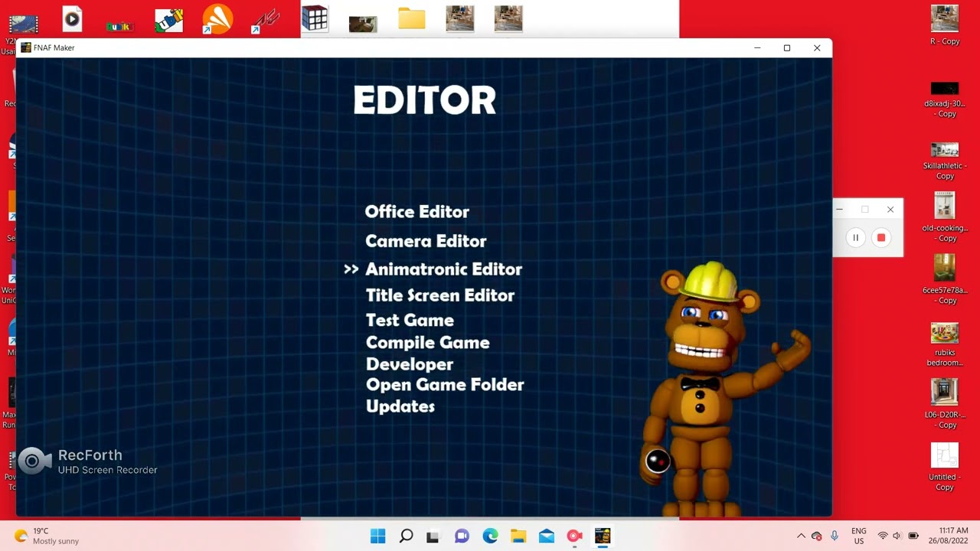Open File Explorer from taskbar
The image size is (980, 551).
tap(518, 536)
